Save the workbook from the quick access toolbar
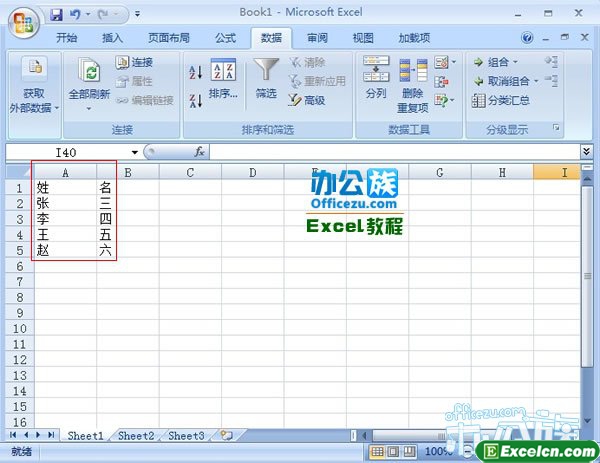The height and width of the screenshot is (463, 600). coord(57,15)
